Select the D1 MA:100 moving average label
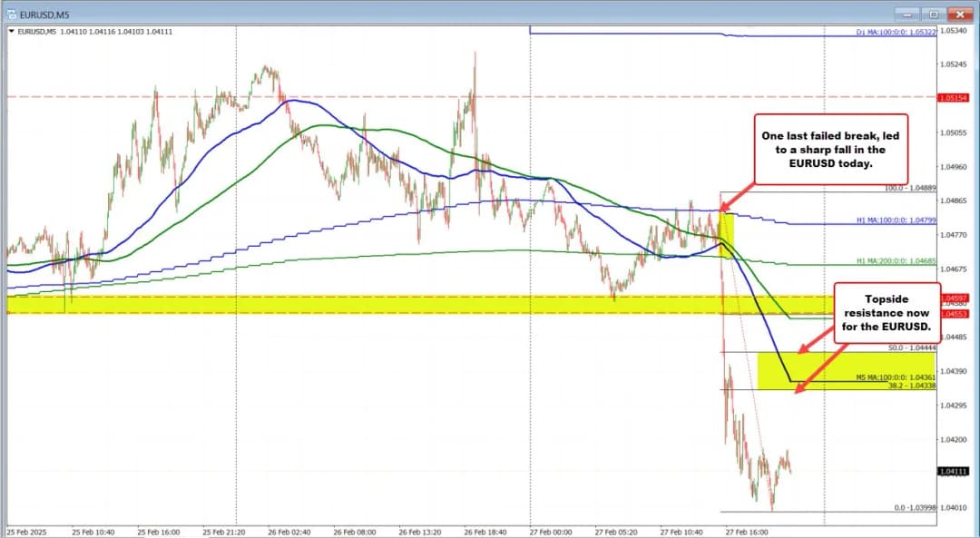 point(895,32)
